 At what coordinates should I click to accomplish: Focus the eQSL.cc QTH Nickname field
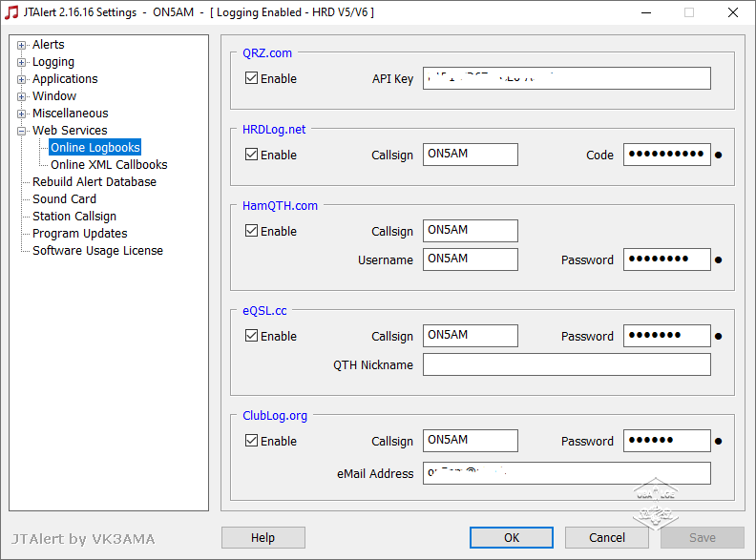coord(566,364)
